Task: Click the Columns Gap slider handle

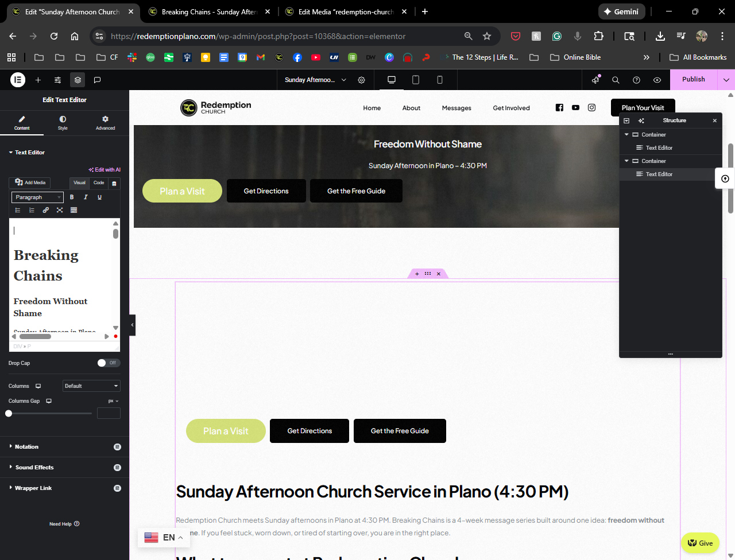Action: pos(9,413)
